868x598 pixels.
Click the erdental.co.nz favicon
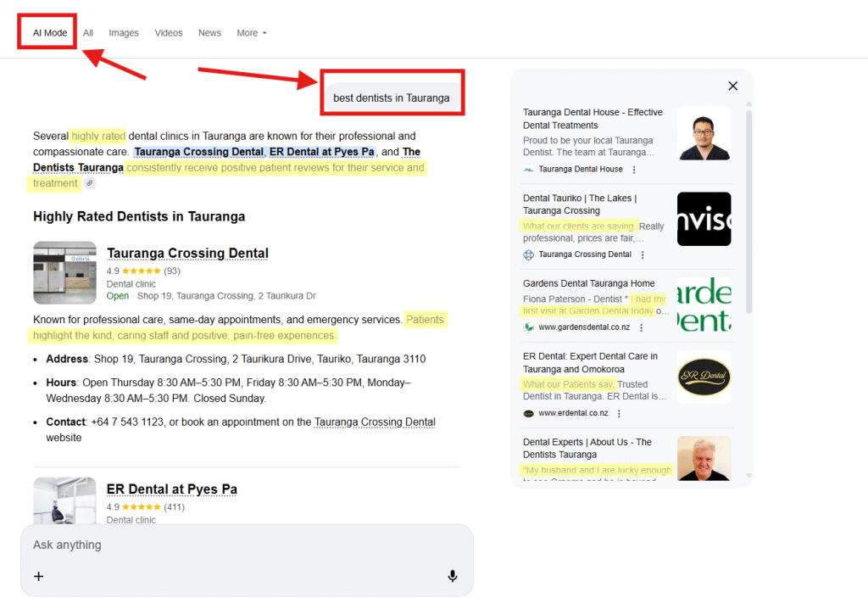(x=529, y=414)
